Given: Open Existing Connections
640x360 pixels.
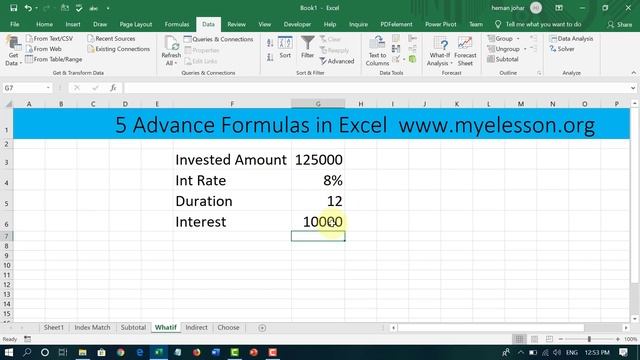Looking at the screenshot, I should click(x=118, y=49).
